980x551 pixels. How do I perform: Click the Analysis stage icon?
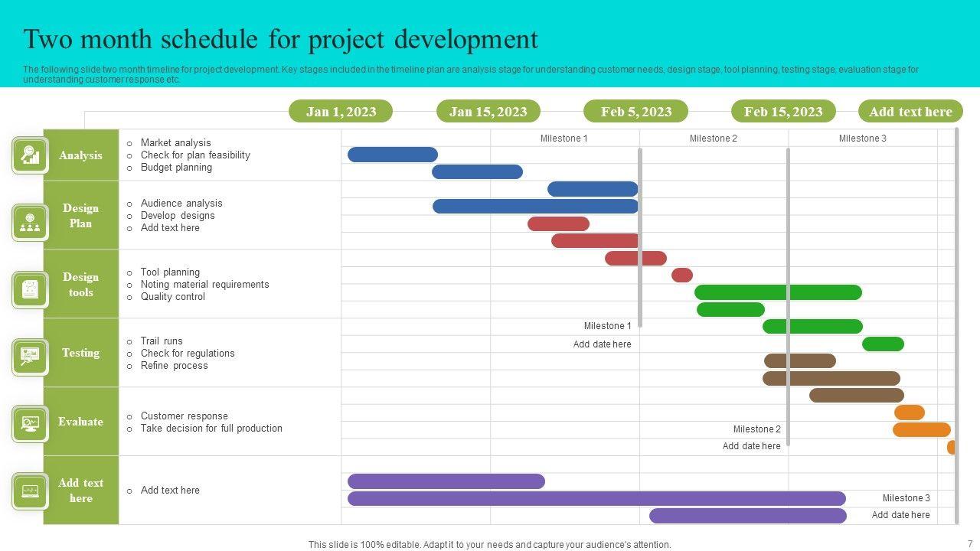30,155
